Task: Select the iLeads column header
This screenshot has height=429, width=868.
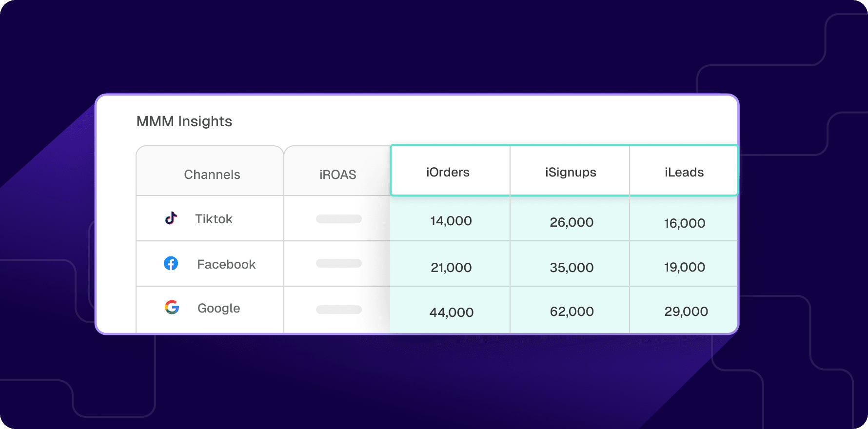Action: pyautogui.click(x=684, y=172)
